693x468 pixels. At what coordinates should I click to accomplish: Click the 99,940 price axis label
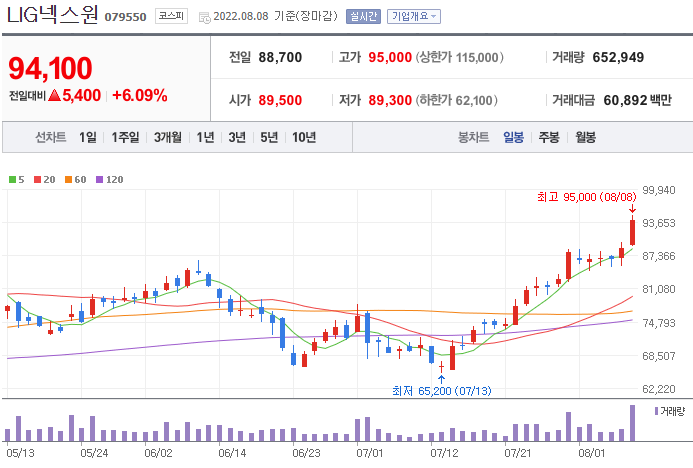(x=659, y=190)
